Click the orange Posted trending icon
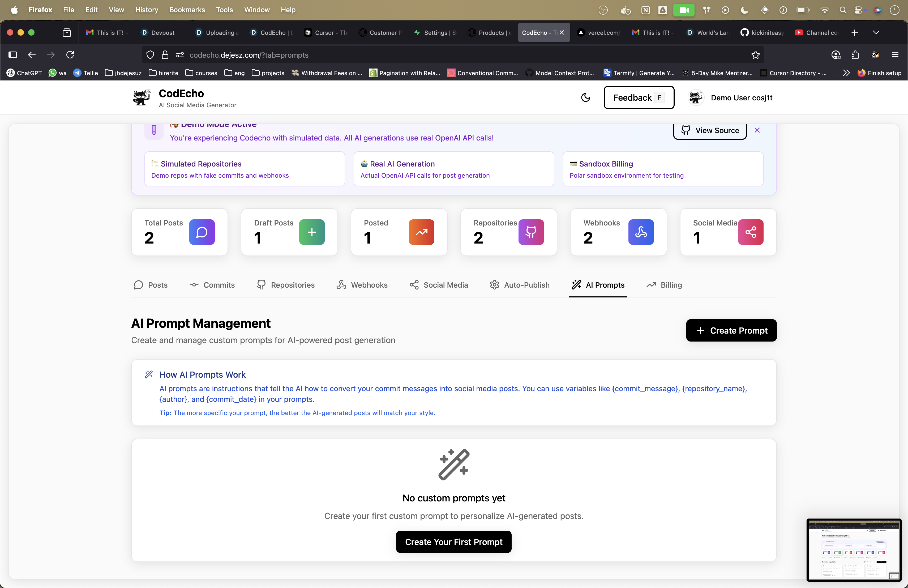Viewport: 908px width, 588px height. tap(421, 232)
